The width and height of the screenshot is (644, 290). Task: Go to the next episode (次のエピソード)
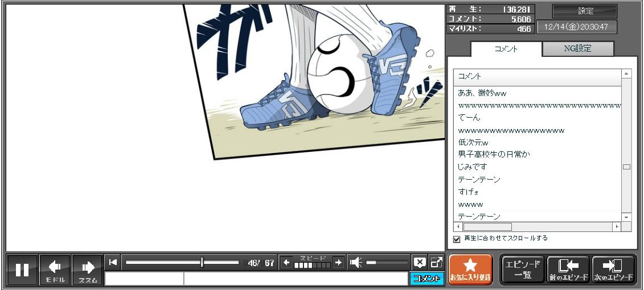(x=613, y=270)
